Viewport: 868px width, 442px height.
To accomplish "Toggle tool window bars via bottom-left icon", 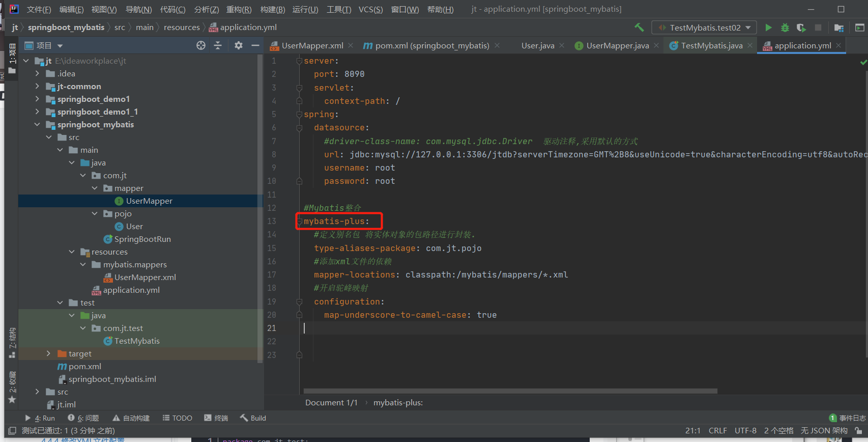I will tap(12, 431).
